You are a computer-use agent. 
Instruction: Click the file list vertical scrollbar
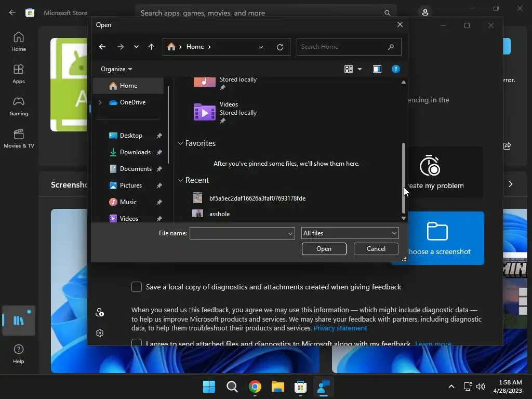coord(403,178)
